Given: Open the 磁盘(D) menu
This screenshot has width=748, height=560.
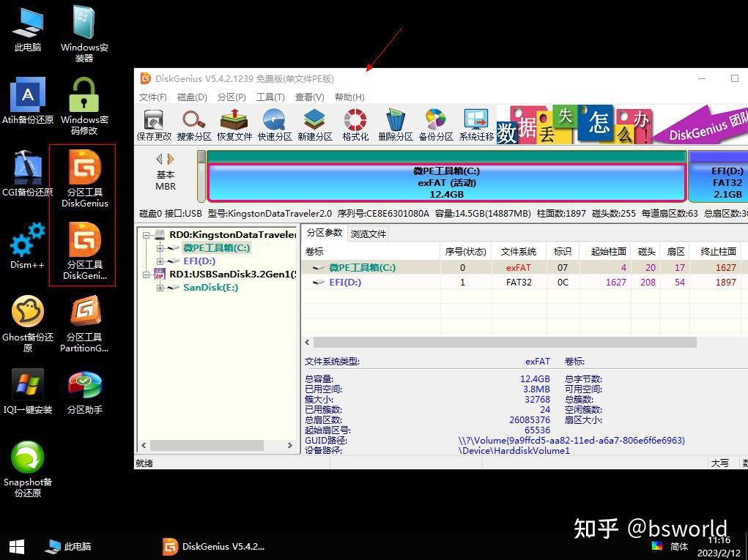Looking at the screenshot, I should click(x=192, y=97).
